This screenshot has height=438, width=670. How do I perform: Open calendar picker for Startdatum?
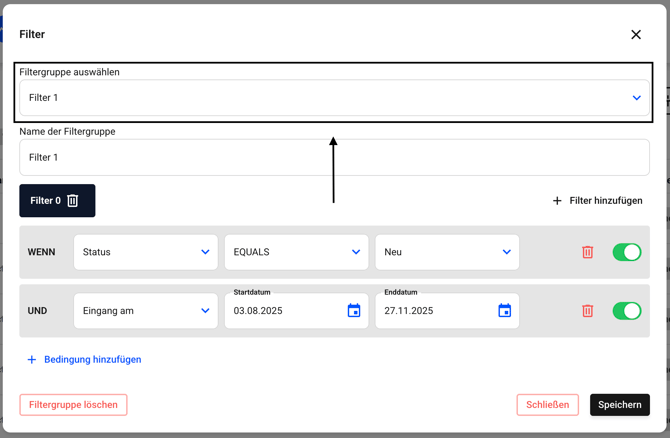click(354, 311)
